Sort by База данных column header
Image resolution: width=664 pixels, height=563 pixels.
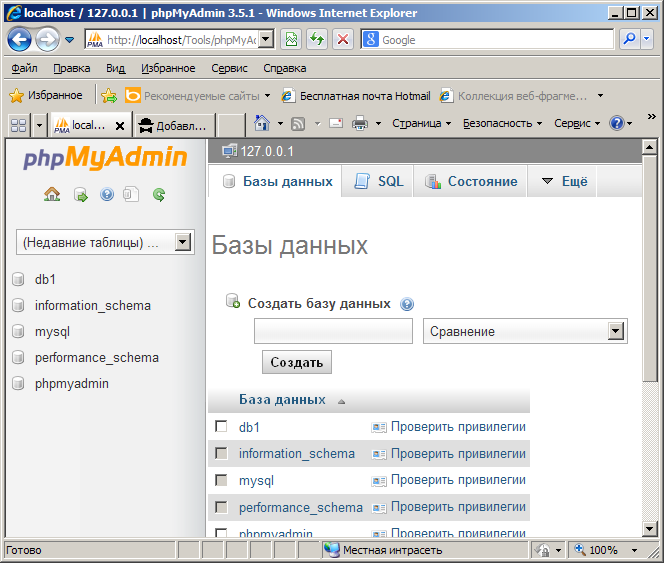282,399
